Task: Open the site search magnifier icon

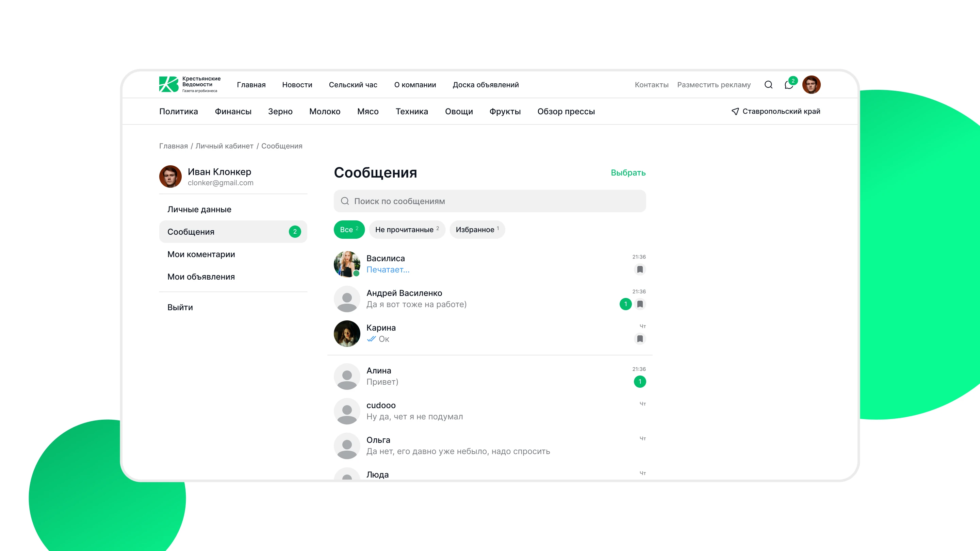Action: tap(768, 85)
